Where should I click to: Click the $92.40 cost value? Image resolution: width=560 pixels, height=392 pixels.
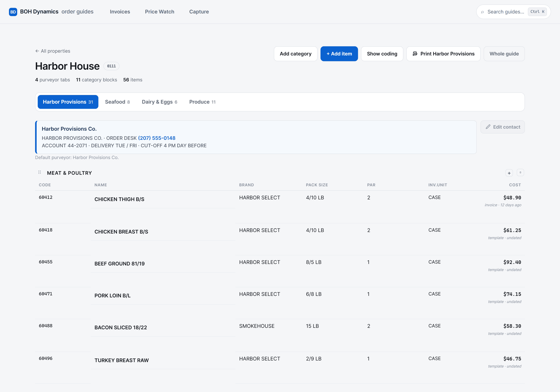click(x=512, y=262)
